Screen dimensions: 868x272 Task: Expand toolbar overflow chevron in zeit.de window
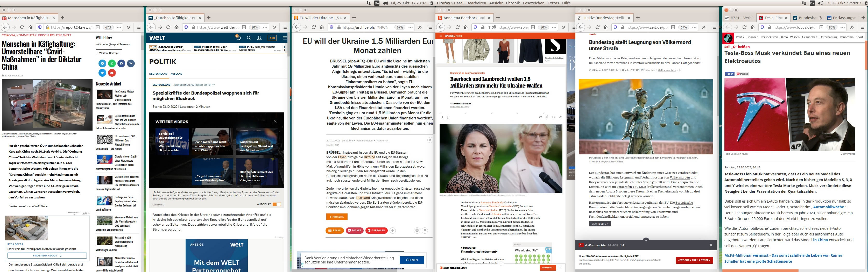704,27
